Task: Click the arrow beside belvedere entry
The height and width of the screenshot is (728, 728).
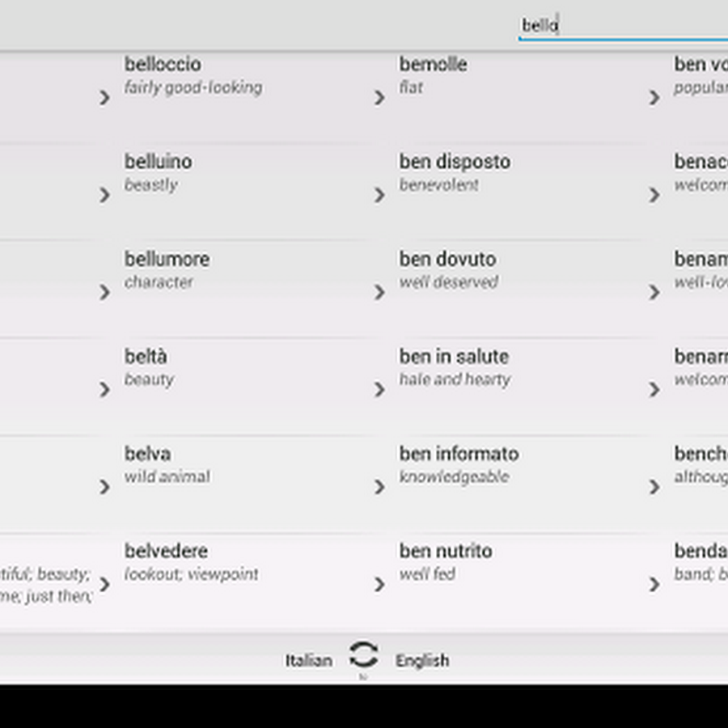Action: coord(105,583)
